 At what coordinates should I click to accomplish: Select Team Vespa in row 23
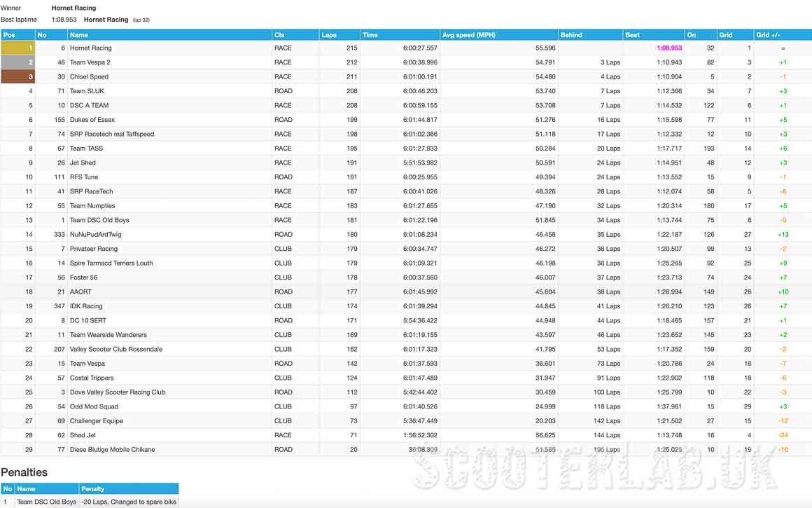[87, 364]
